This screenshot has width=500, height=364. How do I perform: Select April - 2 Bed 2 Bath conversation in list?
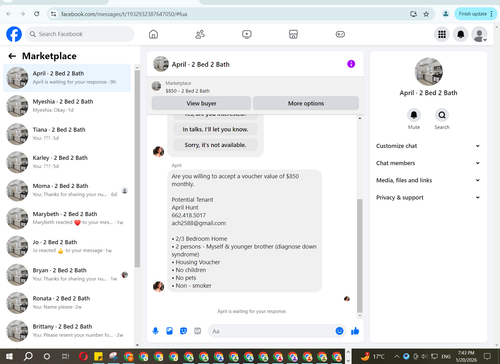coord(67,78)
